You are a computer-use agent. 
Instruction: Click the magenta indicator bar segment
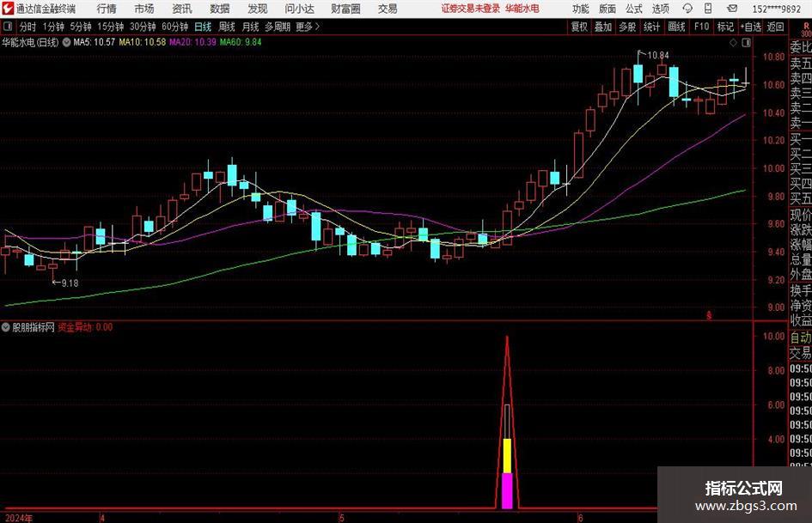click(507, 490)
